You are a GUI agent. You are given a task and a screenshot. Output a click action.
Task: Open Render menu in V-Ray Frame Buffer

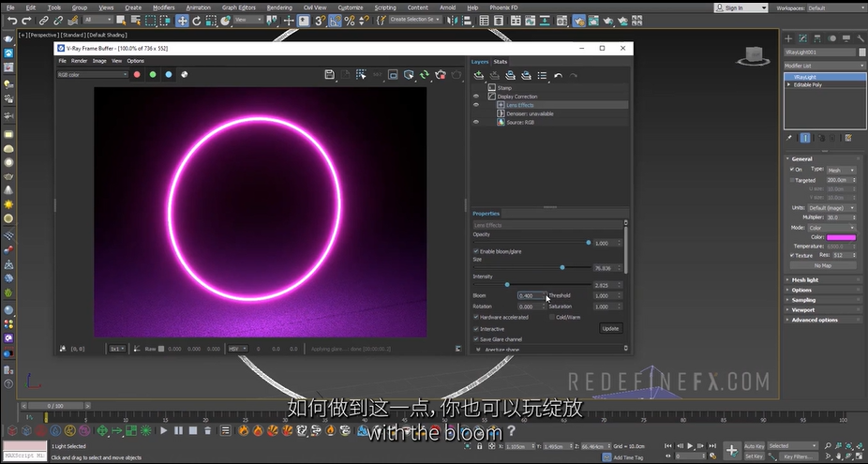(79, 61)
